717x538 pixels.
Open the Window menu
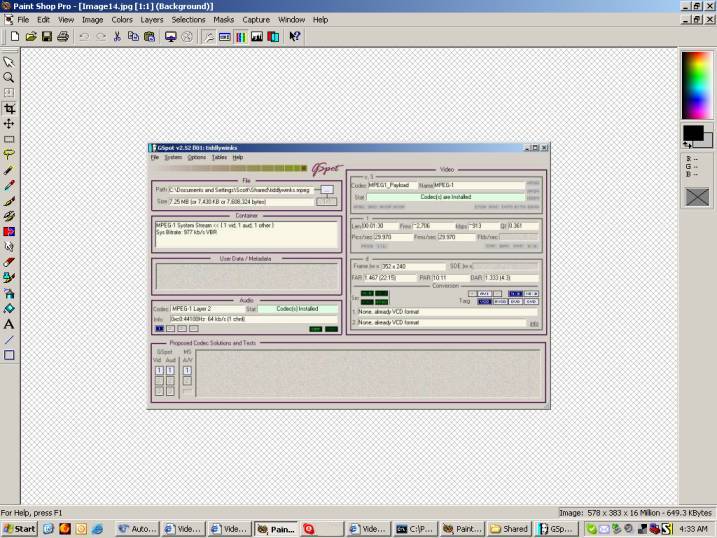292,20
